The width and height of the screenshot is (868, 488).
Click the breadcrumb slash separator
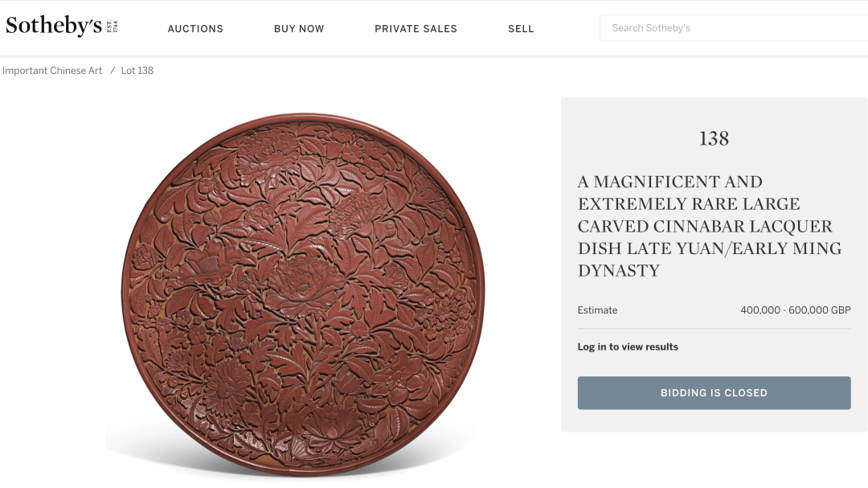[113, 71]
